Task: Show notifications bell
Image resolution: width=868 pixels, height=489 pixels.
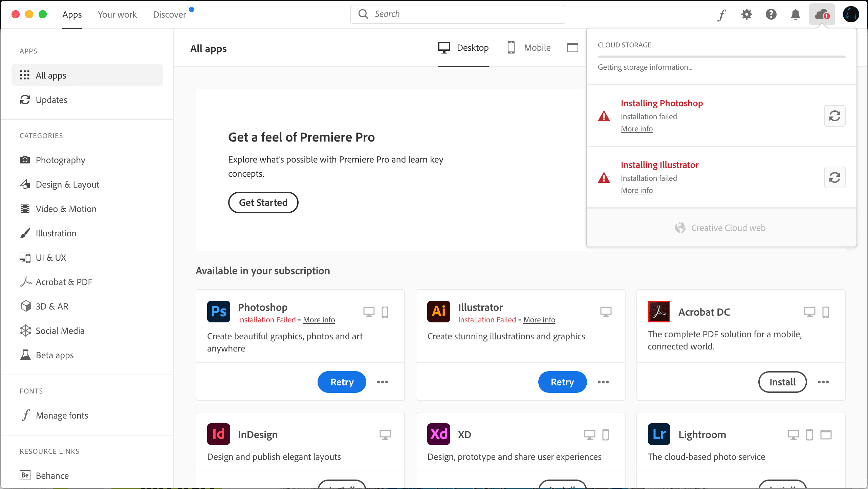Action: click(x=795, y=15)
